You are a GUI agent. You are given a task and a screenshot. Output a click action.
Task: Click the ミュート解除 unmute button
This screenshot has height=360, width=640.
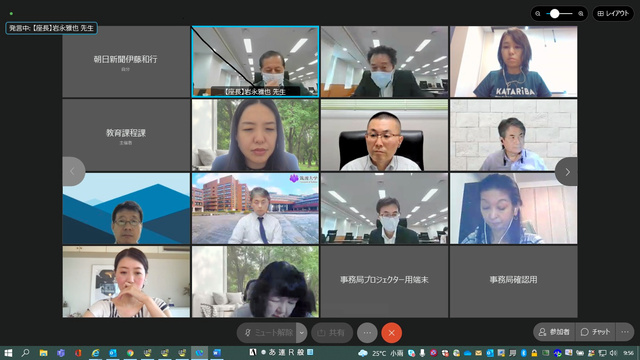point(267,333)
